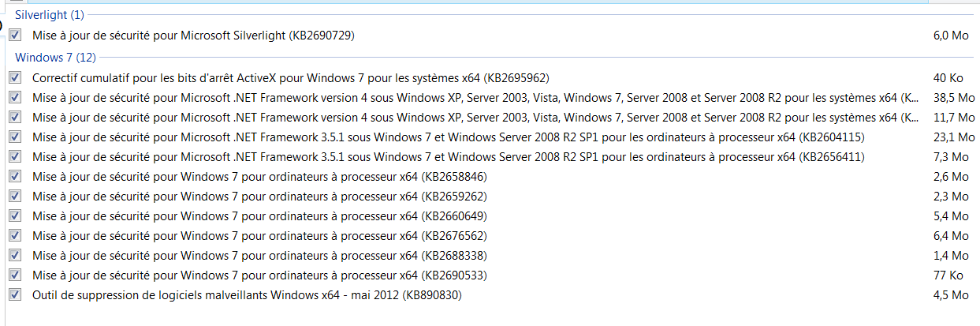
Task: Uncheck the ActiveX KB2695962 update checkbox
Action: pos(15,78)
